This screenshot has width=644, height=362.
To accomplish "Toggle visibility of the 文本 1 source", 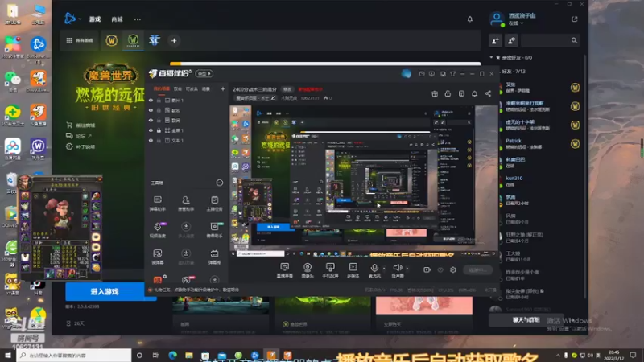I will click(151, 140).
